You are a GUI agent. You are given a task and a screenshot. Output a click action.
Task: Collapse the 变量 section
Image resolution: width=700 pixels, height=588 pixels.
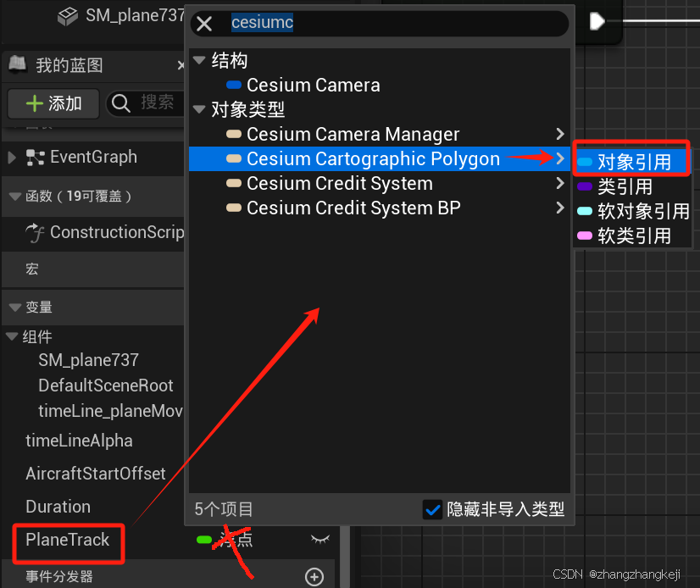click(15, 308)
